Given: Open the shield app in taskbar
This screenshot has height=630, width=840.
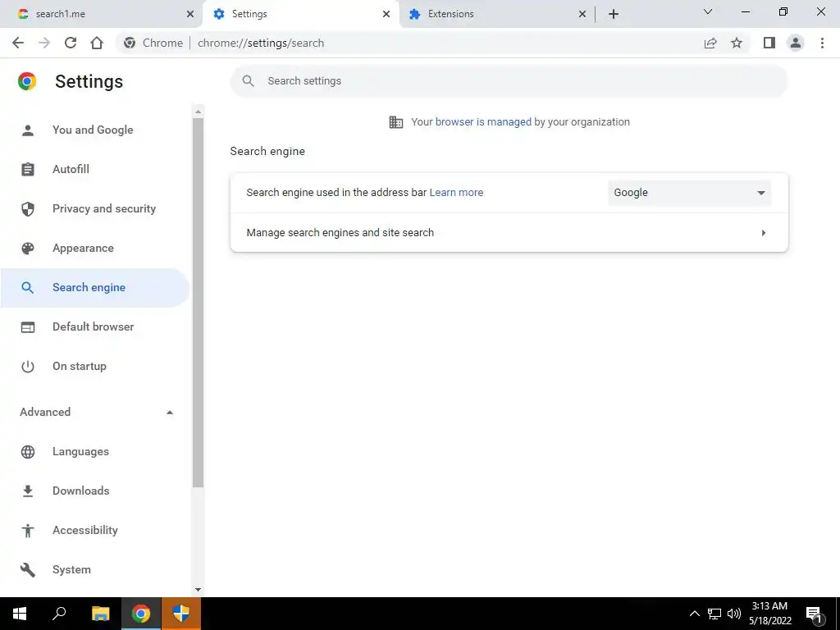Looking at the screenshot, I should coord(181,614).
